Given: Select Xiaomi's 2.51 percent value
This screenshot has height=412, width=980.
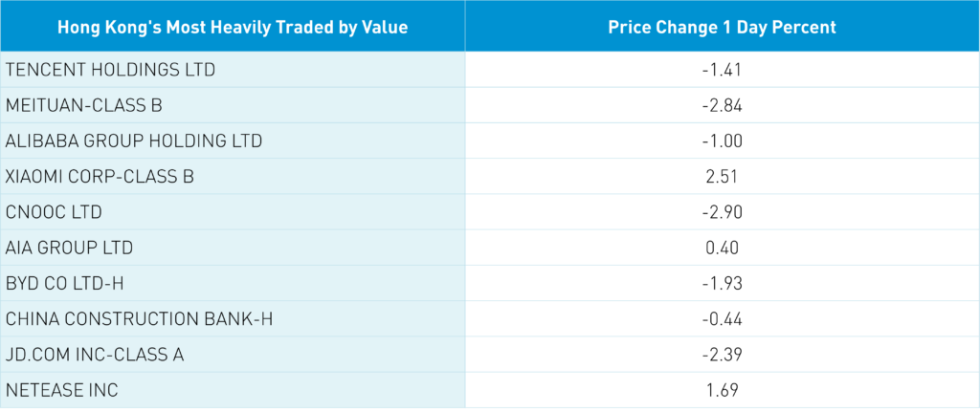Looking at the screenshot, I should [x=723, y=176].
